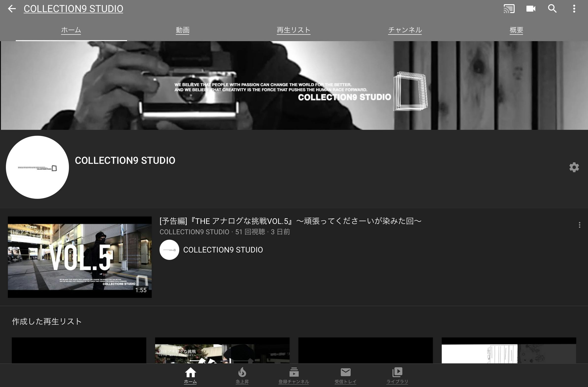
Task: Open the 概要 about tab
Action: coord(516,30)
